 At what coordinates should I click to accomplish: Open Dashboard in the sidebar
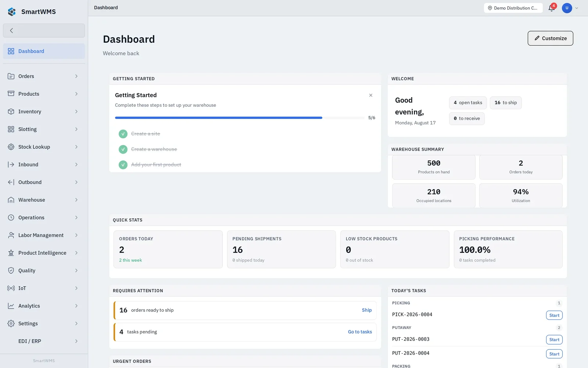(x=44, y=51)
